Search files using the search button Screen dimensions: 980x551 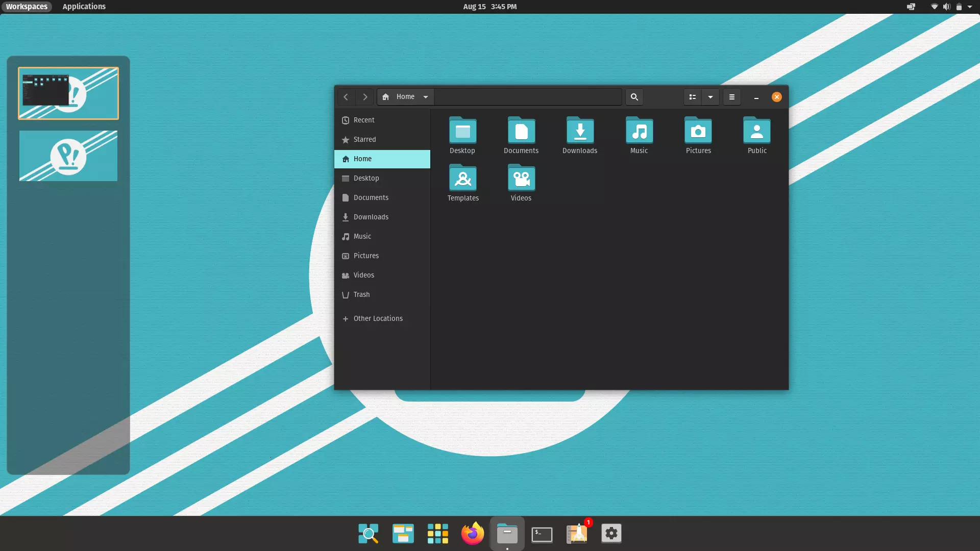pos(634,97)
